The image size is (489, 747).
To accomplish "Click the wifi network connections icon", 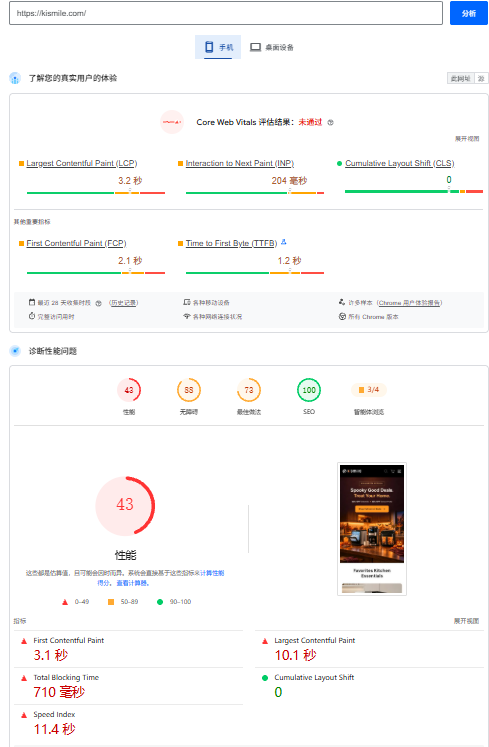I will [x=187, y=316].
